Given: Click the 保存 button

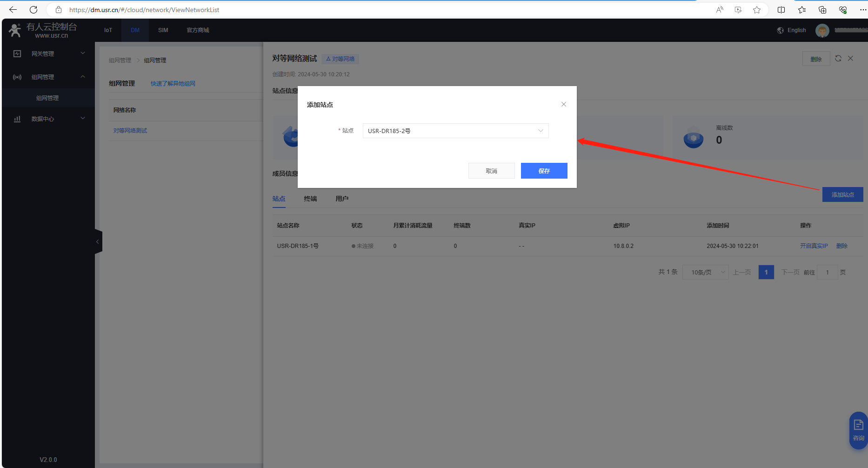Looking at the screenshot, I should click(x=544, y=171).
